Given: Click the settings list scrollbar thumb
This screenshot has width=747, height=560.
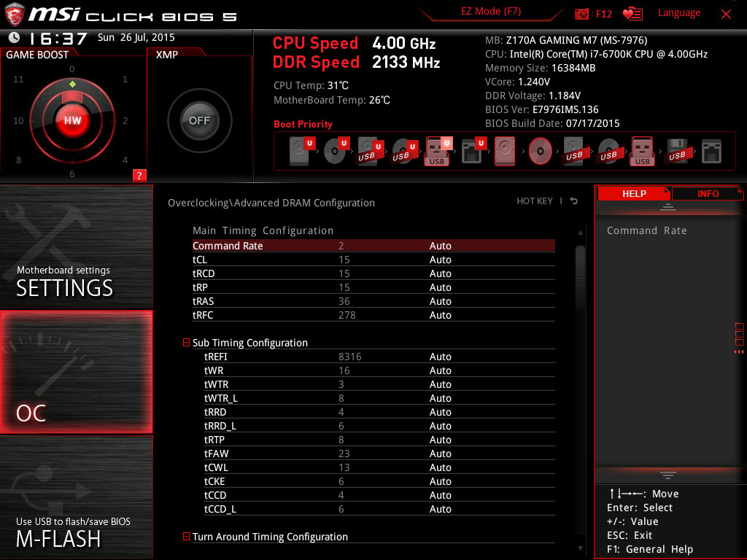Looking at the screenshot, I should (580, 278).
